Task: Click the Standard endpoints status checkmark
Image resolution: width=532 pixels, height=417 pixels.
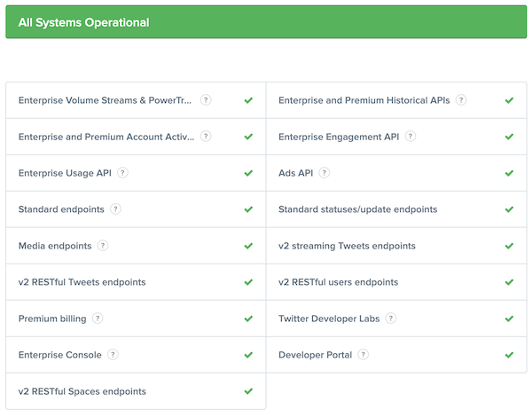Action: pos(248,209)
